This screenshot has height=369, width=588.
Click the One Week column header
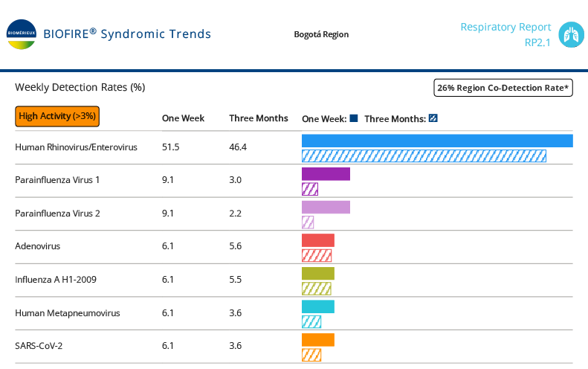pyautogui.click(x=183, y=118)
